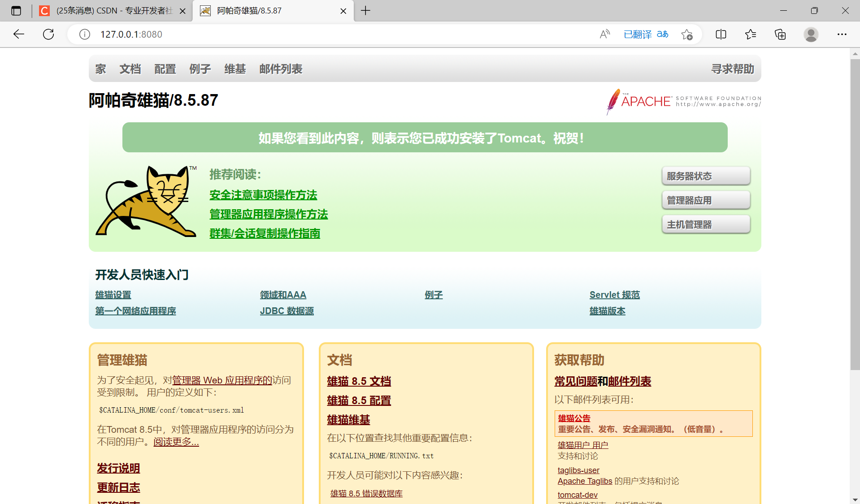Open the Favorites list icon
The height and width of the screenshot is (504, 860).
click(751, 34)
